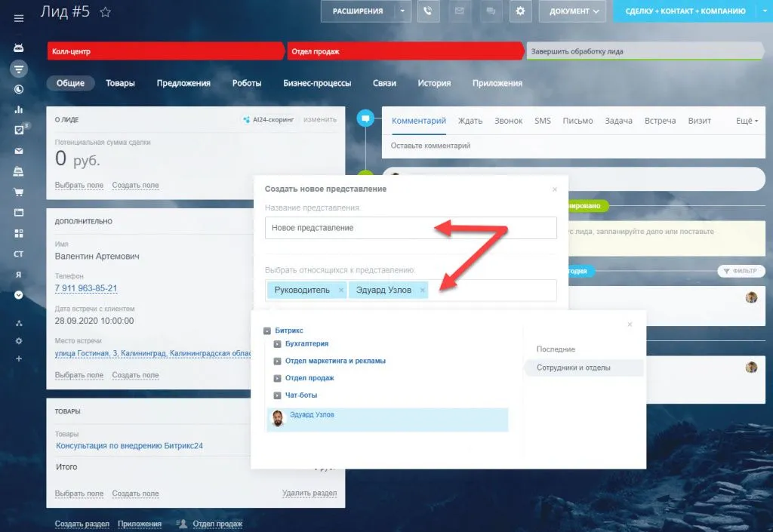The width and height of the screenshot is (773, 532).
Task: Click the phone call icon in the top bar
Action: point(428,11)
